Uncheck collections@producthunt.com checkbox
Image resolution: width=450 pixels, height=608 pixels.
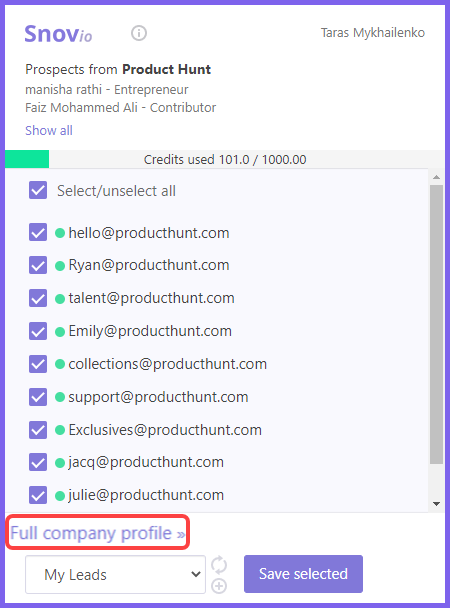38,364
